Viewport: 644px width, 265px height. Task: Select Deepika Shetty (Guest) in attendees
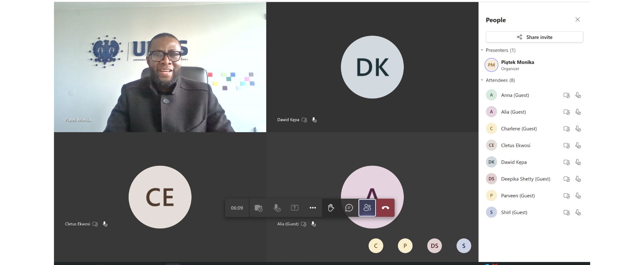pos(525,179)
